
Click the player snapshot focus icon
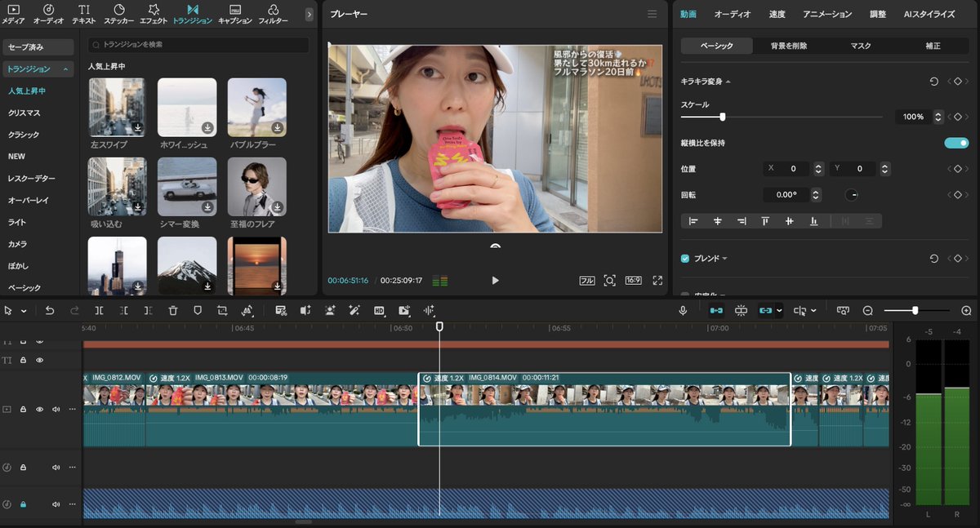(609, 280)
